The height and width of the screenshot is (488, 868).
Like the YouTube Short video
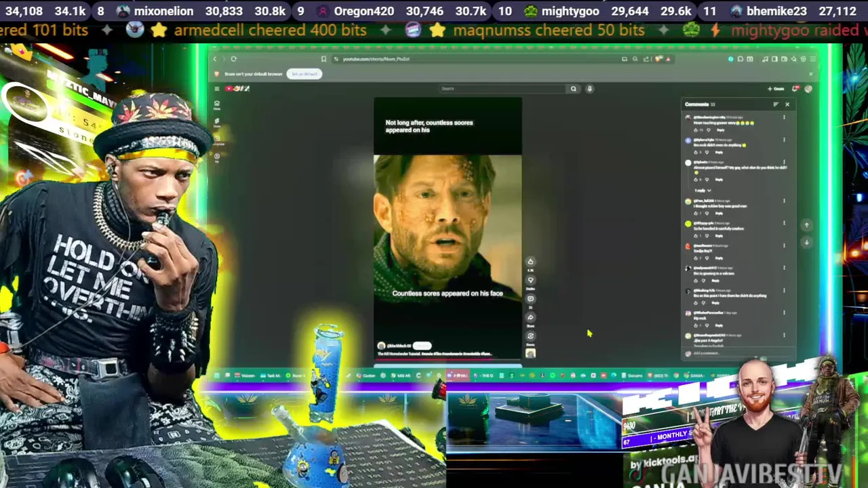[x=530, y=262]
